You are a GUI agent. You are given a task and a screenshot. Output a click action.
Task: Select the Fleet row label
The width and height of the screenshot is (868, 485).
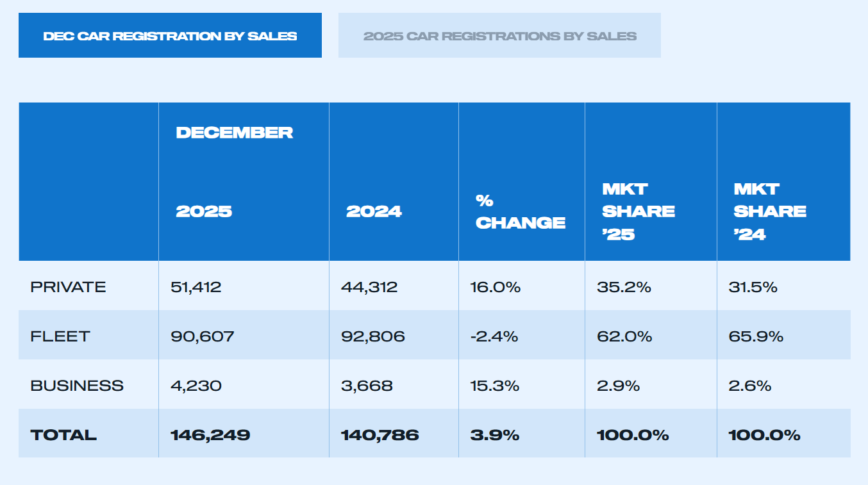[x=60, y=336]
